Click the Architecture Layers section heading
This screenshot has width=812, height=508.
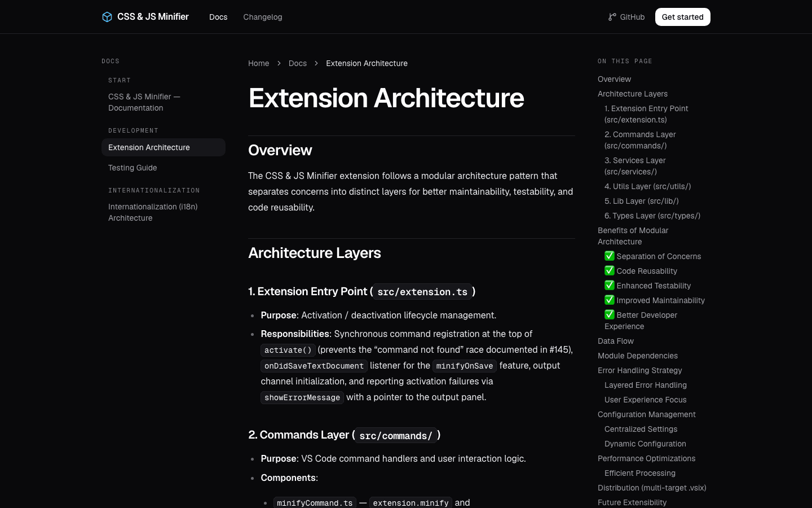(315, 253)
